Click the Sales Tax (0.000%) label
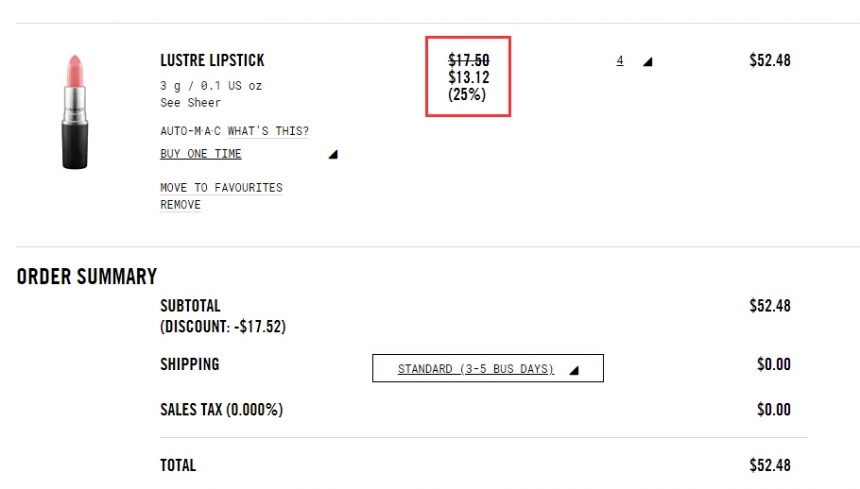 221,410
